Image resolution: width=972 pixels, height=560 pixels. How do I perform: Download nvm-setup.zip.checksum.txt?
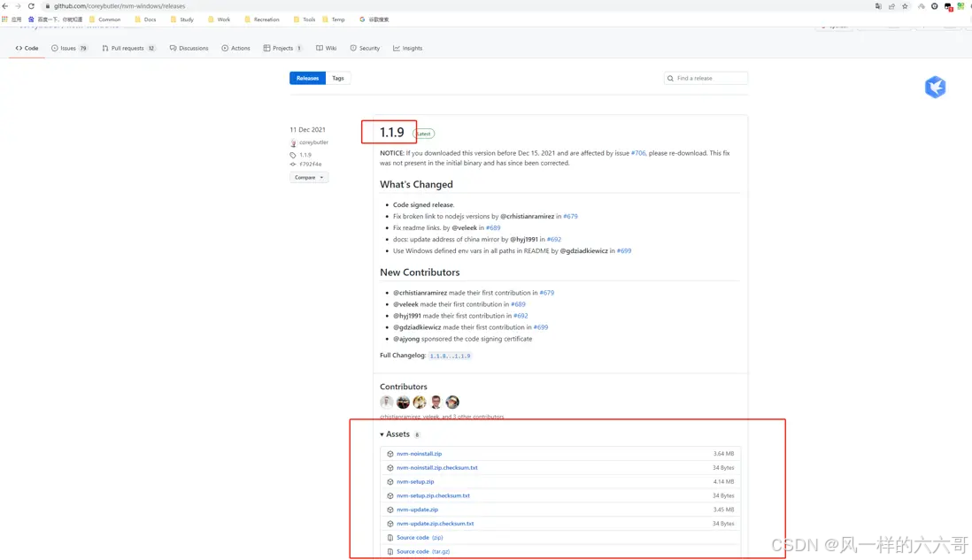(x=433, y=495)
